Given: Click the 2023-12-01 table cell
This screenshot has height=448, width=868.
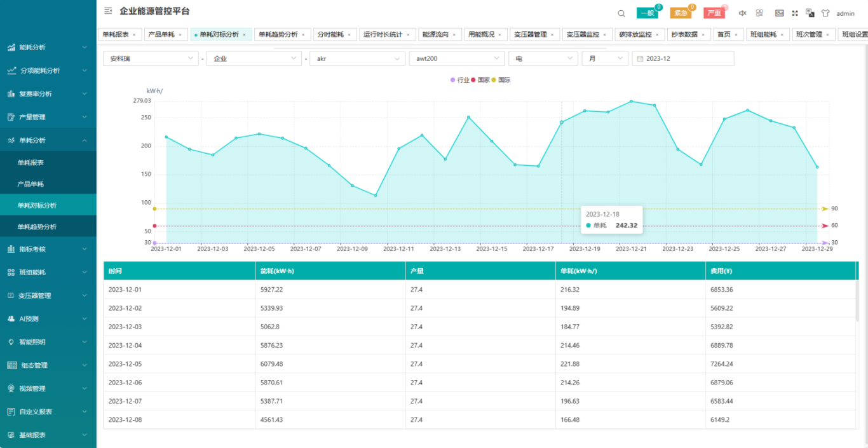Looking at the screenshot, I should click(x=179, y=290).
